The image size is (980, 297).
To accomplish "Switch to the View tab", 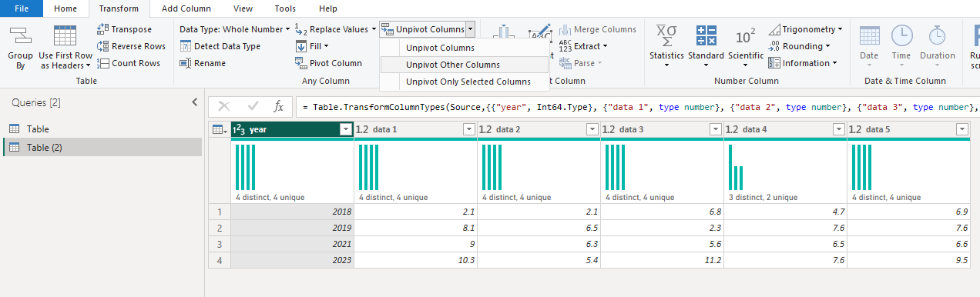I will point(243,8).
